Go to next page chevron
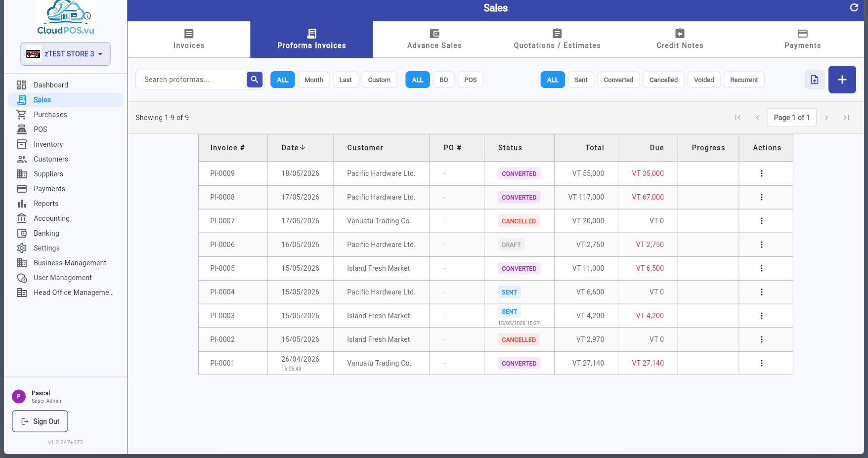 click(826, 118)
